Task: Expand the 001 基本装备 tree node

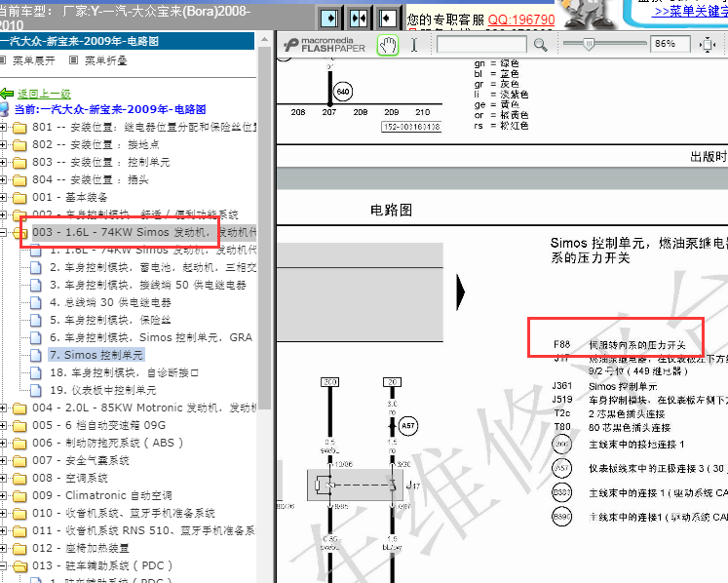Action: tap(3, 198)
